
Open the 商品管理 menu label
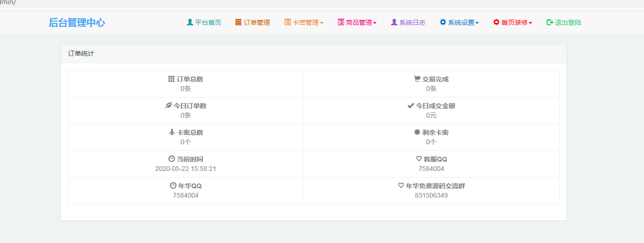359,22
